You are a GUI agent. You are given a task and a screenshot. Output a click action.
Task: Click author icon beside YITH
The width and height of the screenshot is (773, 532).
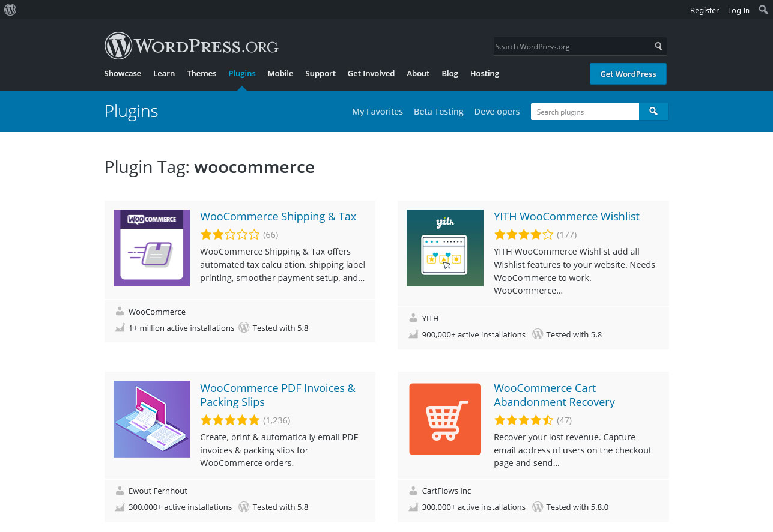[x=413, y=318]
